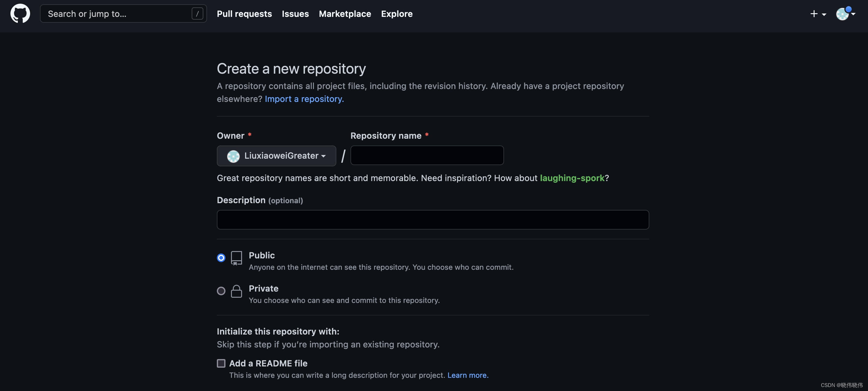Image resolution: width=868 pixels, height=391 pixels.
Task: Click the slash shortcut key icon
Action: click(197, 14)
